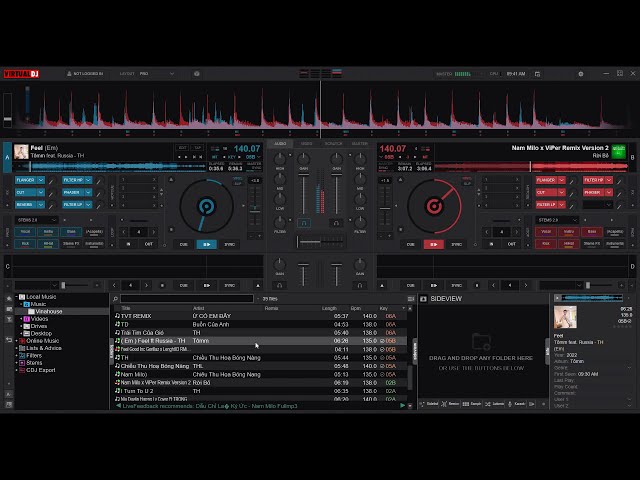Set loop IN point on deck A
640x480 pixels.
pyautogui.click(x=128, y=244)
